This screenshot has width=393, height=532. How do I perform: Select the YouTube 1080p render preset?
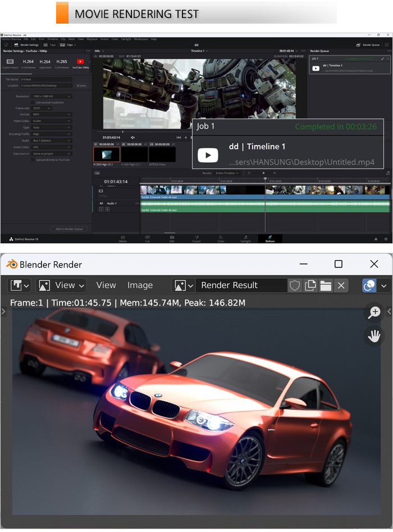(80, 63)
